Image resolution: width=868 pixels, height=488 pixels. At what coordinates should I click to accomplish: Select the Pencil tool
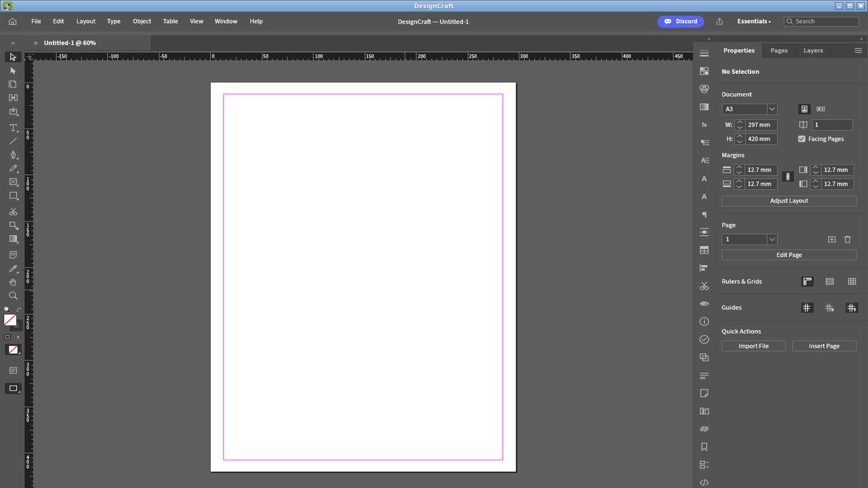coord(13,168)
